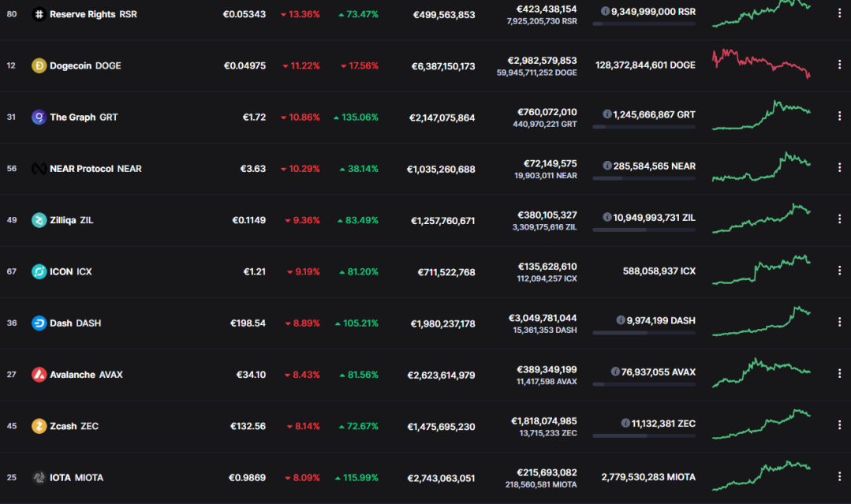This screenshot has height=504, width=851.
Task: Open the Reserve Rights RSR coin page
Action: (x=93, y=14)
